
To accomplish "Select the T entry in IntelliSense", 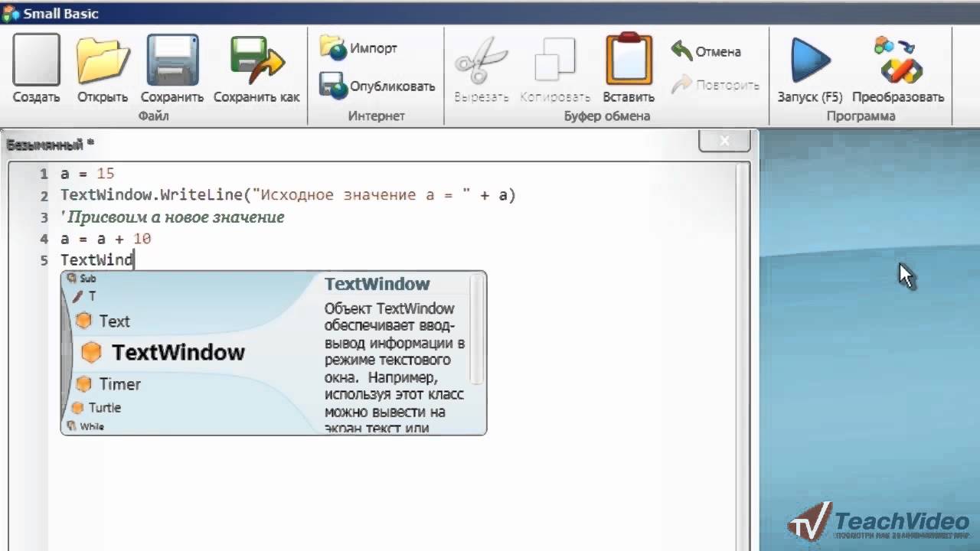I will point(84,295).
